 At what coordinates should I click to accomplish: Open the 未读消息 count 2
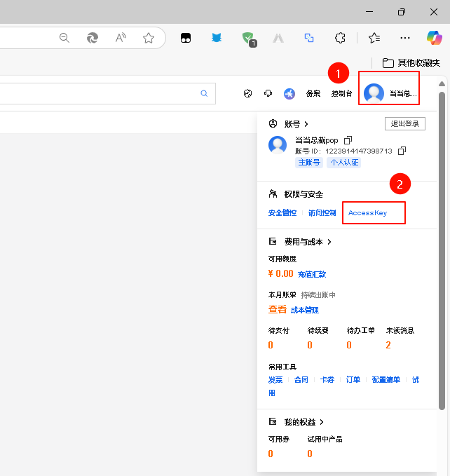point(388,345)
